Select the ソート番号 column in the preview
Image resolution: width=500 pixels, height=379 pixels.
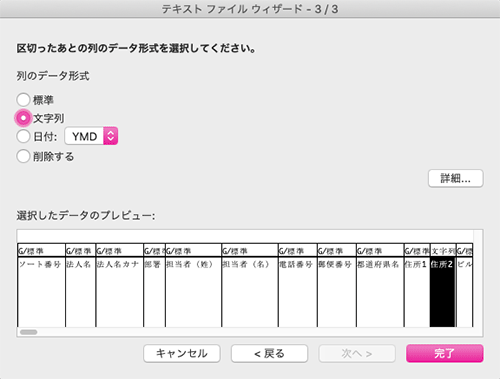(41, 292)
